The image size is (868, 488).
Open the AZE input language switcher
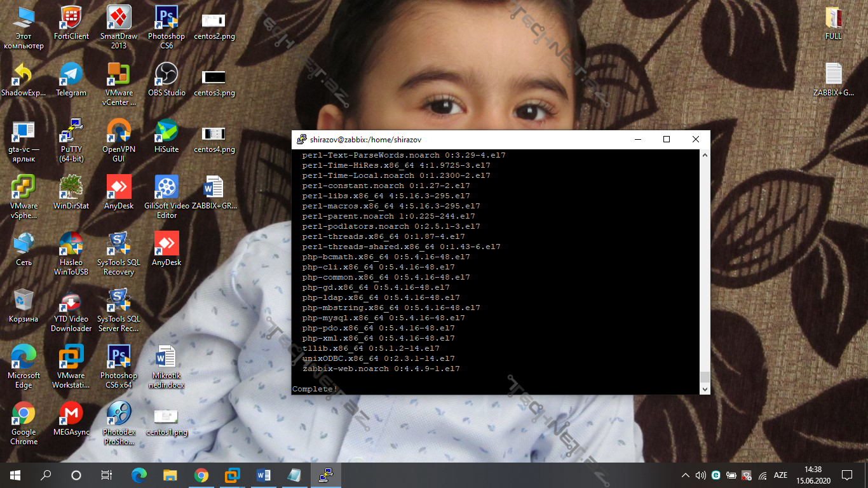(780, 475)
